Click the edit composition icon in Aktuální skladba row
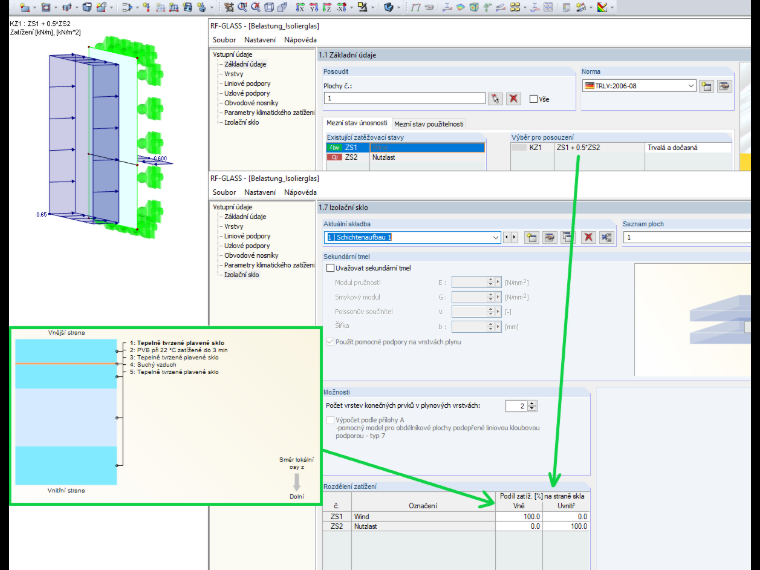 pyautogui.click(x=549, y=237)
